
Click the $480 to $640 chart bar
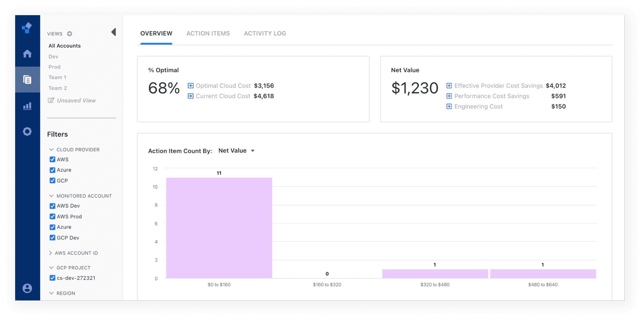[543, 274]
